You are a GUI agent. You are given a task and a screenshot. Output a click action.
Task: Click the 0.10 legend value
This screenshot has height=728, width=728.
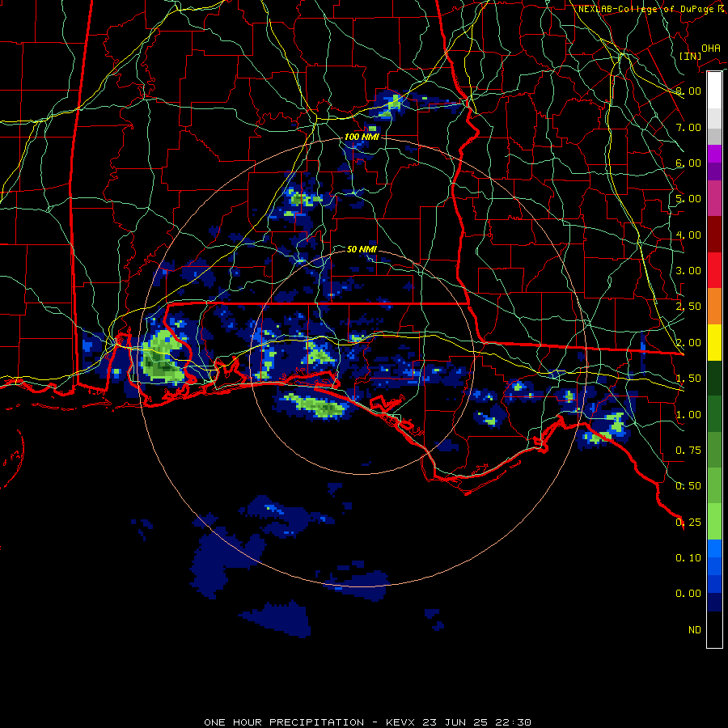point(688,558)
